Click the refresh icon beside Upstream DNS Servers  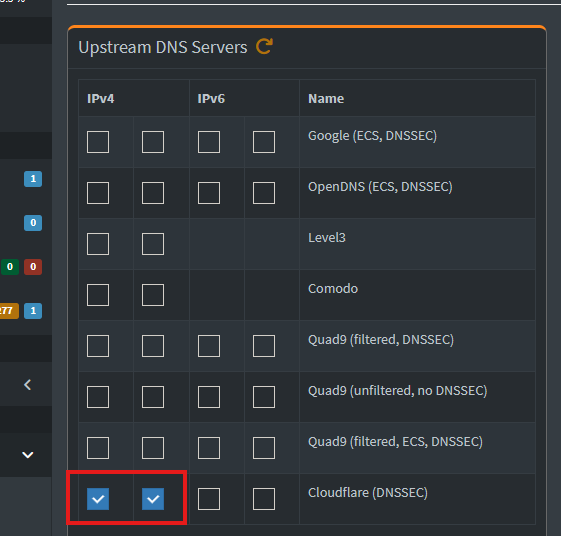(264, 47)
